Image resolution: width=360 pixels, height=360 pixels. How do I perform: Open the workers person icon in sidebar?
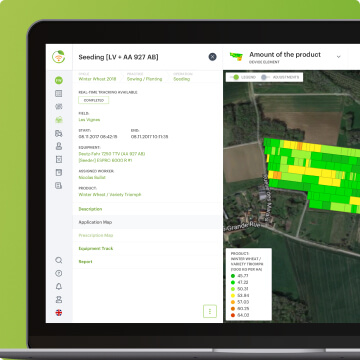pyautogui.click(x=59, y=146)
